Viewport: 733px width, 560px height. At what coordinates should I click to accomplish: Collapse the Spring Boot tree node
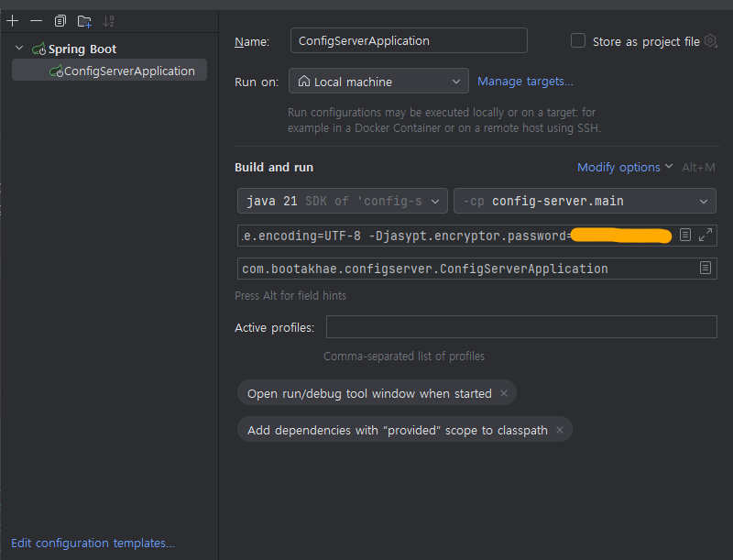click(x=19, y=49)
